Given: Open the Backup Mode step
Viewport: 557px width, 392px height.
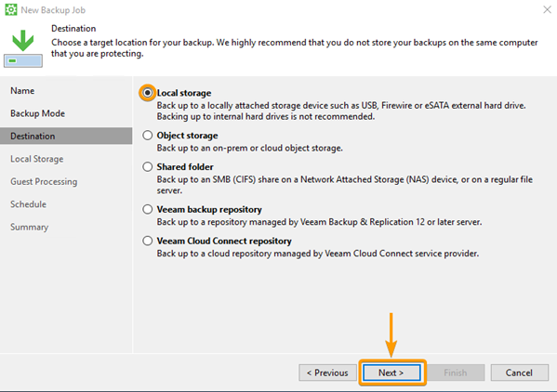Looking at the screenshot, I should [x=37, y=113].
